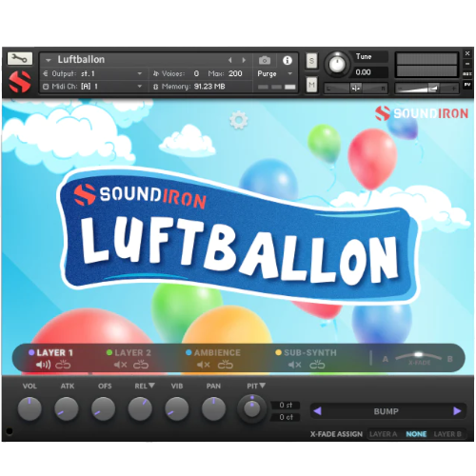The height and width of the screenshot is (476, 476).
Task: Toggle the Solo S button
Action: click(311, 61)
